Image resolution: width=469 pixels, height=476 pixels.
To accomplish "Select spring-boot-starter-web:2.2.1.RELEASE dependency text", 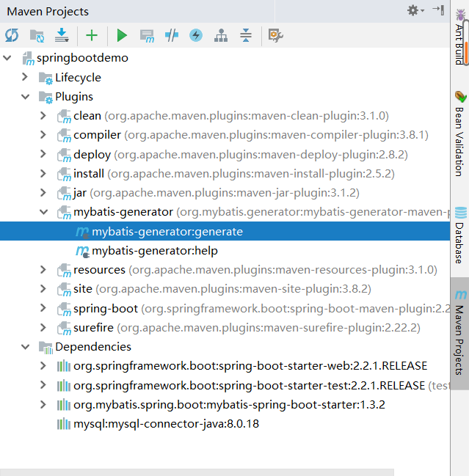I will [x=250, y=366].
